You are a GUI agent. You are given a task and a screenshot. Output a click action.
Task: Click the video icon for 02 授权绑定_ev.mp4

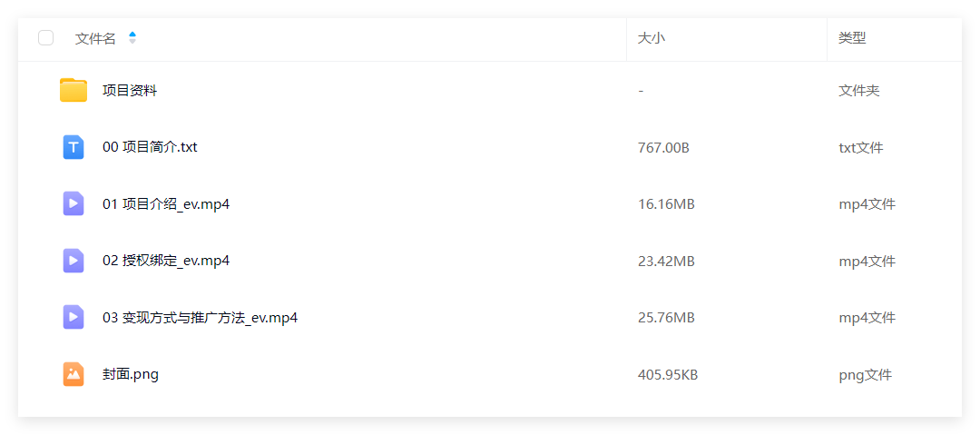pyautogui.click(x=73, y=261)
